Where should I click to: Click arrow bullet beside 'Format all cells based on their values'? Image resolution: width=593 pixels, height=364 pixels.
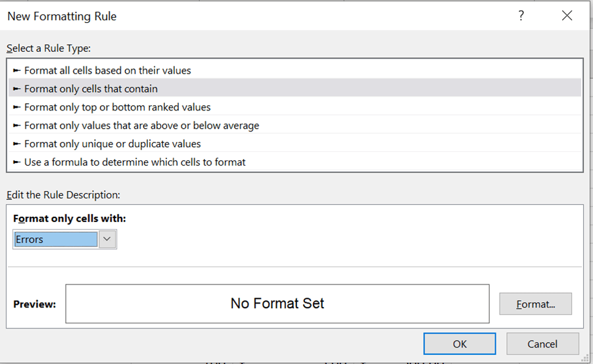pos(17,70)
